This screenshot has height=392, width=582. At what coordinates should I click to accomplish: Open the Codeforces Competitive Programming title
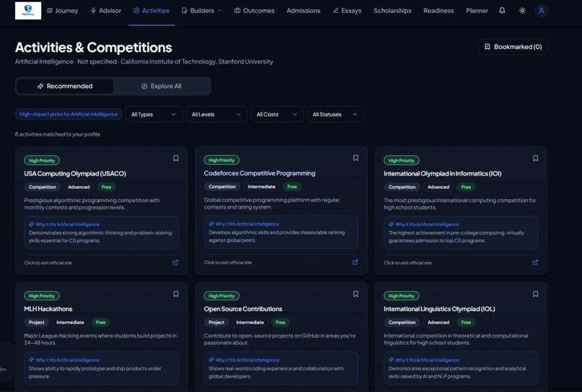pyautogui.click(x=259, y=173)
